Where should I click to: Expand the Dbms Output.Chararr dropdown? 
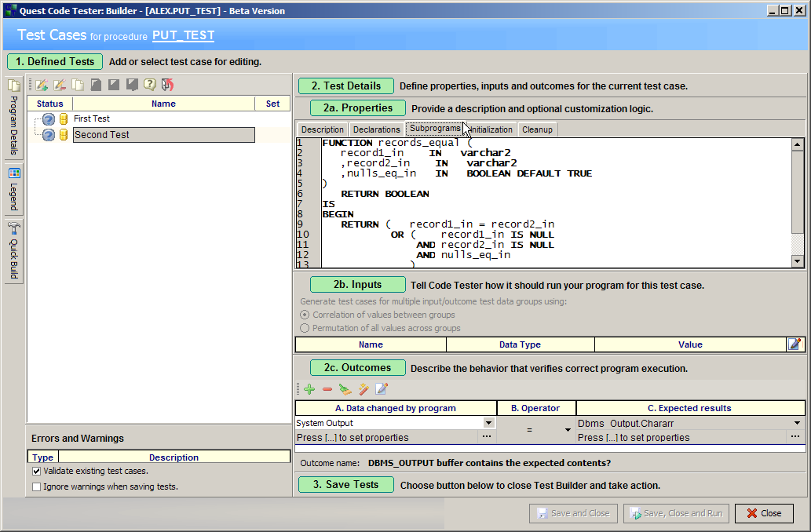[x=798, y=423]
